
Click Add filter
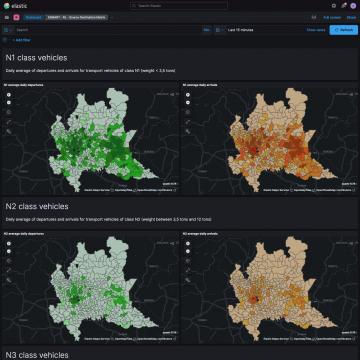click(22, 40)
